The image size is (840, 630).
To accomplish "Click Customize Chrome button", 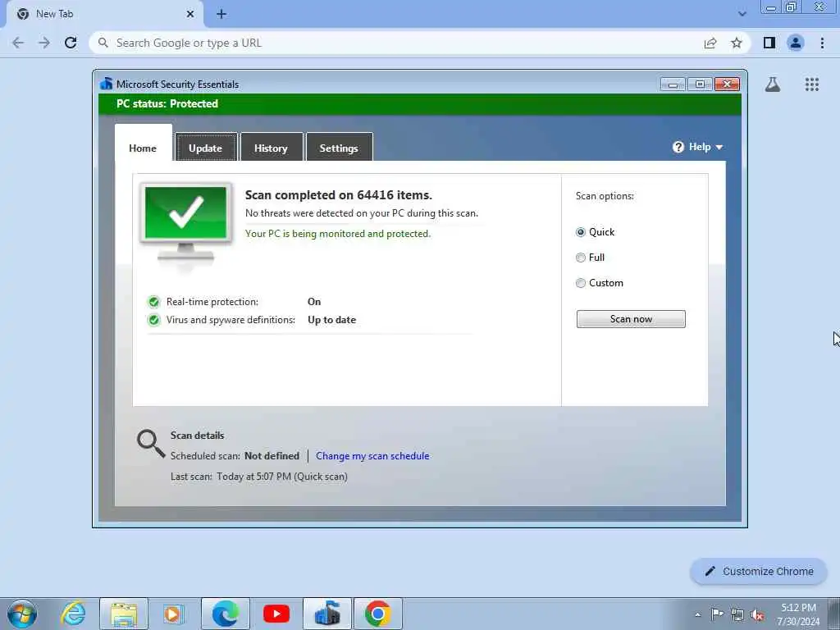I will 759,571.
